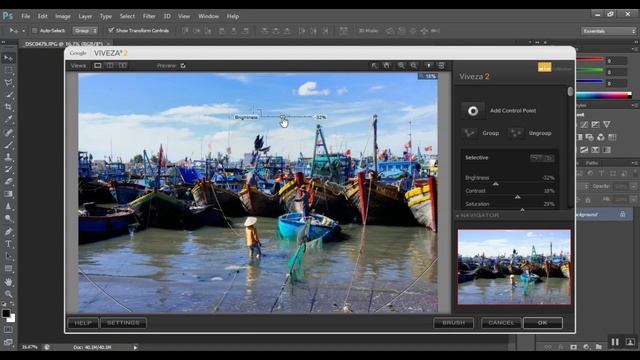Select the Pen tool
Viewport: 640px width, 360px height.
[x=8, y=231]
